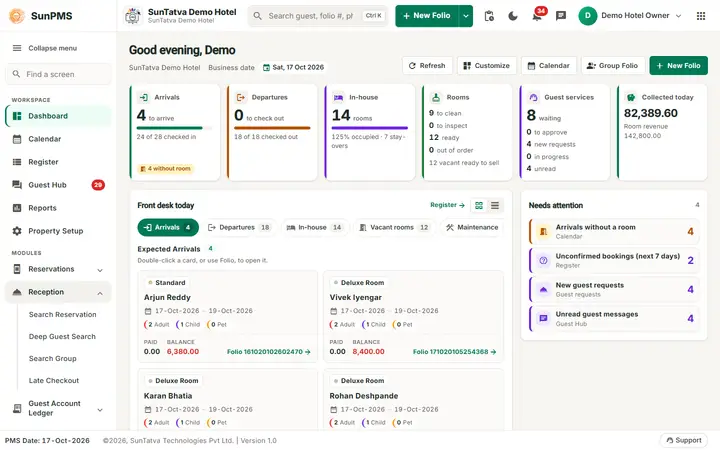
Task: Click the In-house occupancy bar
Action: pyautogui.click(x=370, y=128)
